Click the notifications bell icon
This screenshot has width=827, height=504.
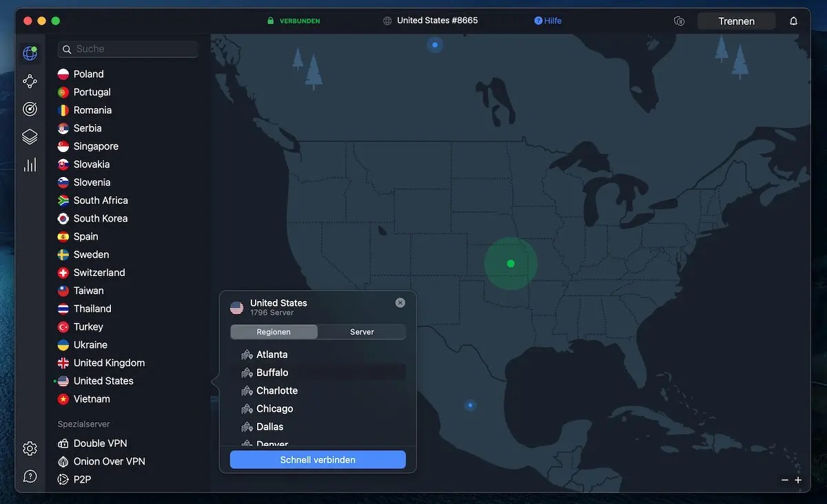click(793, 21)
